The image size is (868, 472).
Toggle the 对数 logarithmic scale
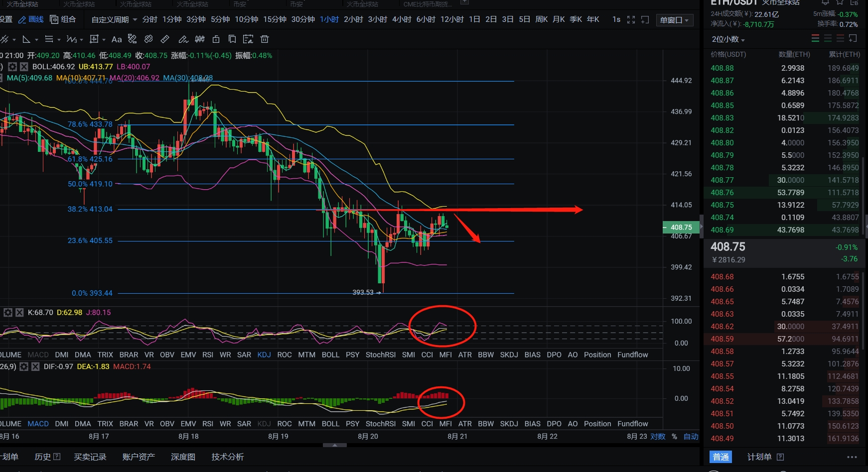coord(658,437)
